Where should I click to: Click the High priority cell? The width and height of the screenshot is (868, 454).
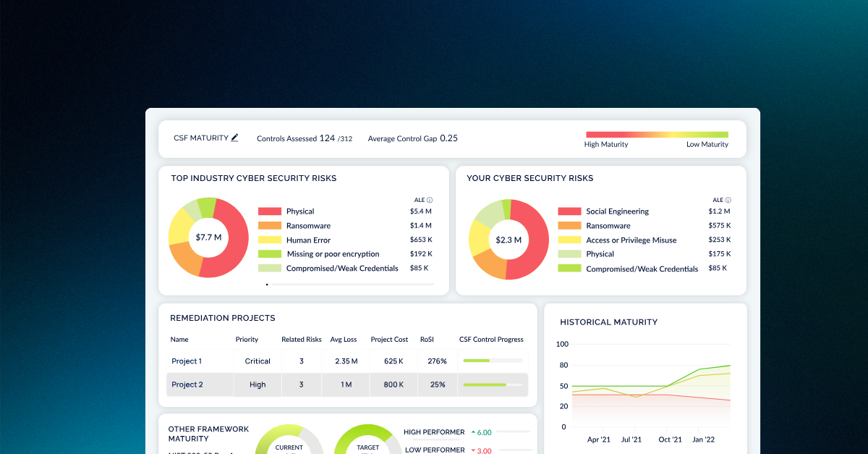258,385
